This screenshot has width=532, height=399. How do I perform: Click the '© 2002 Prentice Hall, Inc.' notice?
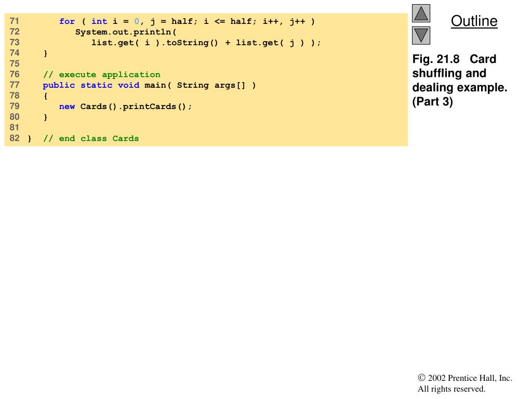(x=465, y=378)
